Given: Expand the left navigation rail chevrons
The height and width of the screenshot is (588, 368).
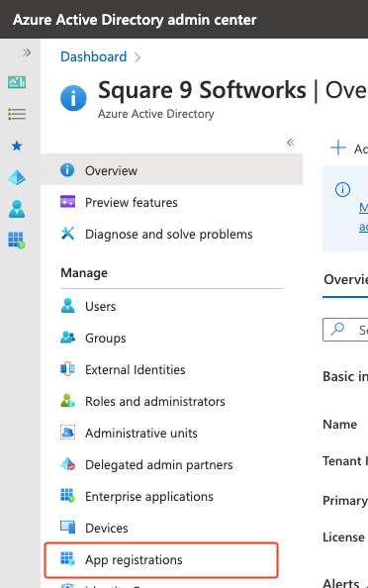Looking at the screenshot, I should pyautogui.click(x=27, y=52).
